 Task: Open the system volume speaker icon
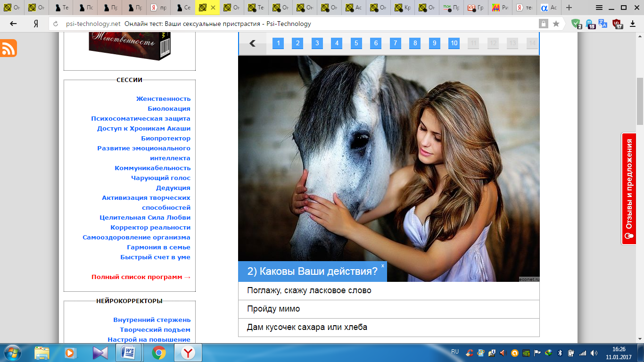coord(594,353)
